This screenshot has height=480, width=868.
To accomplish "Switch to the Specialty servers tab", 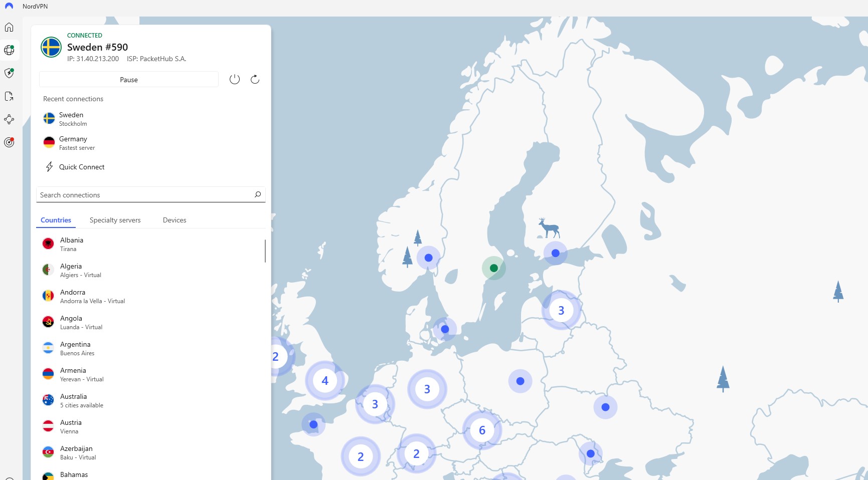I will coord(115,220).
